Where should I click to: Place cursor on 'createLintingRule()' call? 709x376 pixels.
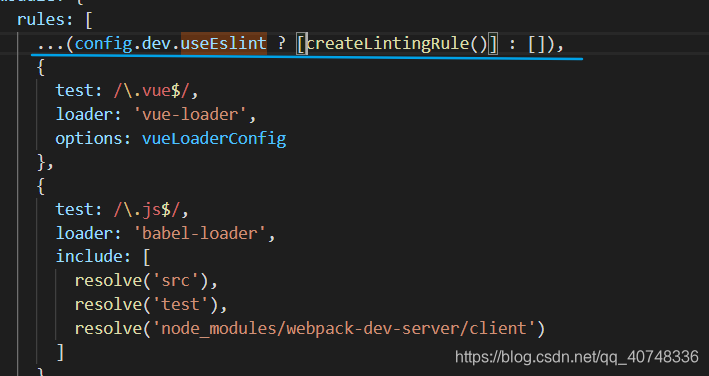coord(397,44)
